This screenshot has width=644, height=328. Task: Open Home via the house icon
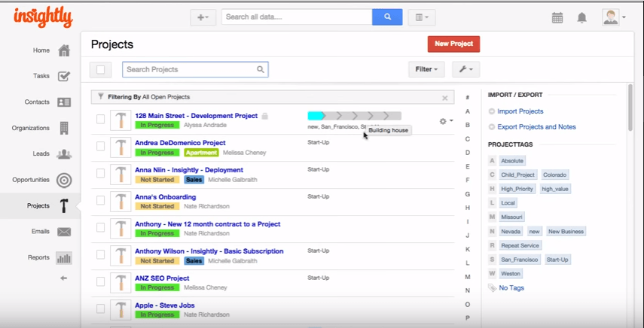pyautogui.click(x=64, y=50)
